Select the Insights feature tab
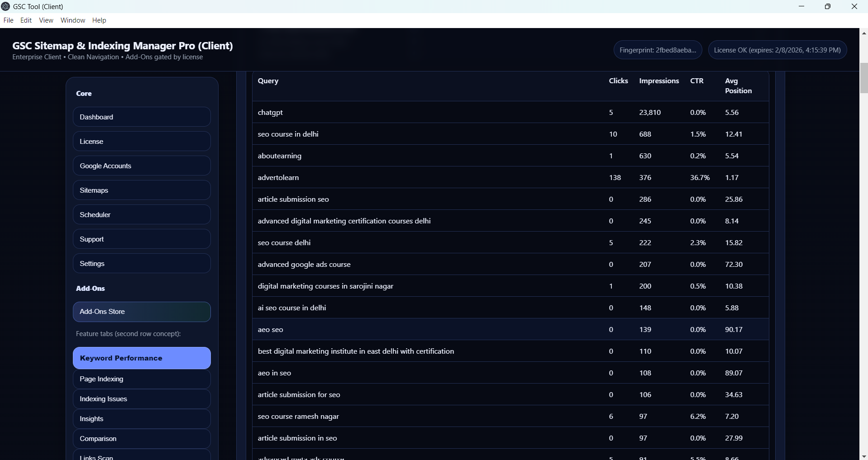 tap(142, 419)
